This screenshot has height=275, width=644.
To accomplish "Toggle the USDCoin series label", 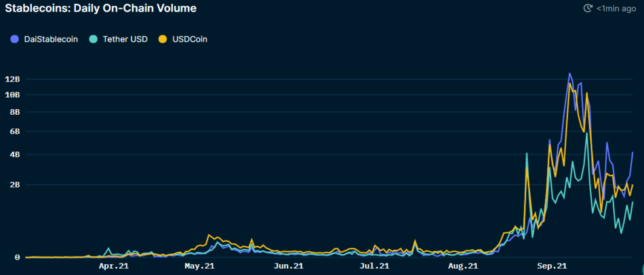I will tap(188, 39).
